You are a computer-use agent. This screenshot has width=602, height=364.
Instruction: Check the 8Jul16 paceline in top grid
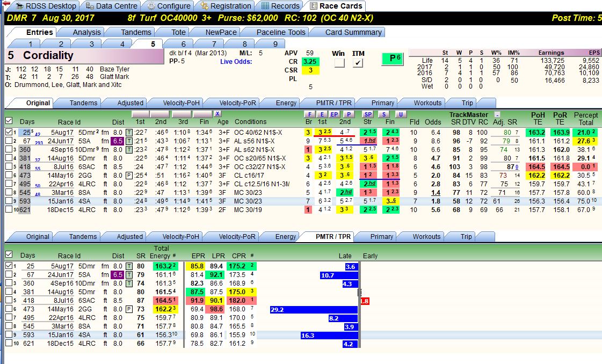[x=9, y=166]
